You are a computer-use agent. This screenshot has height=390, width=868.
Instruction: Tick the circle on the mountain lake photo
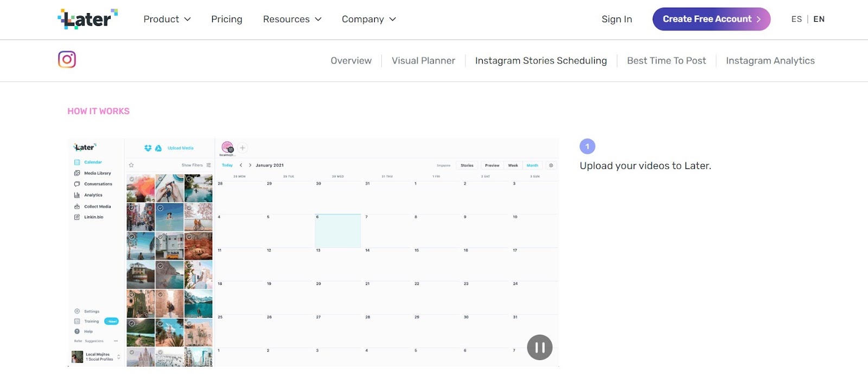point(189,294)
